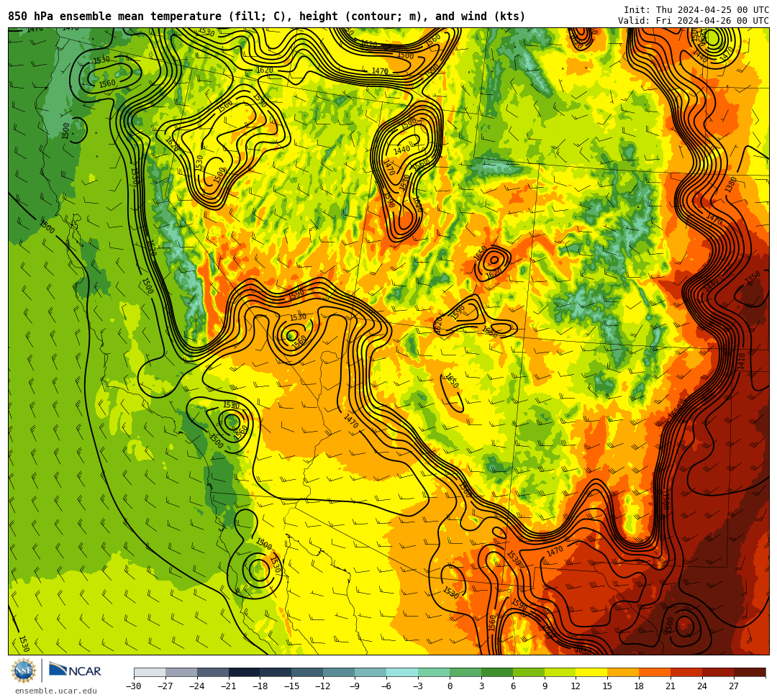Click the darkest brown colorbar swatch above 27
777x700 pixels.
tap(750, 672)
